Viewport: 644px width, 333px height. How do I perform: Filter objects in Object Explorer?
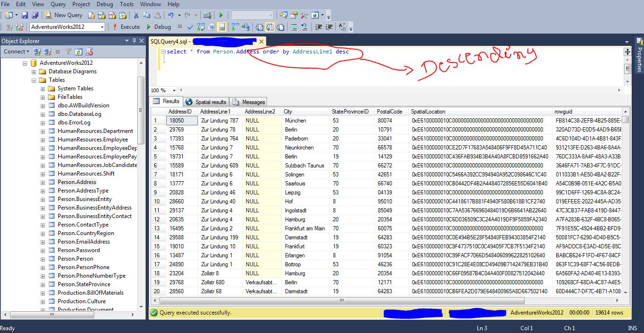pos(69,52)
